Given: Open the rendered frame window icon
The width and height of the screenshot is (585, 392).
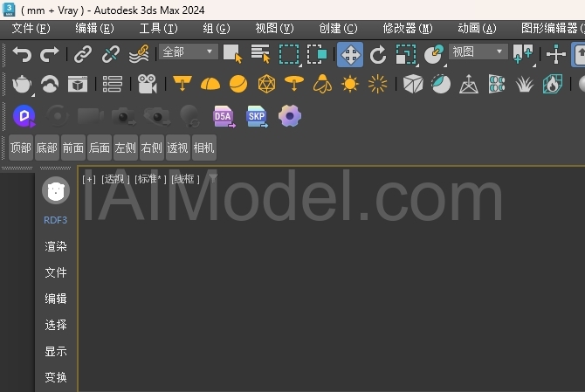Looking at the screenshot, I should pos(78,84).
